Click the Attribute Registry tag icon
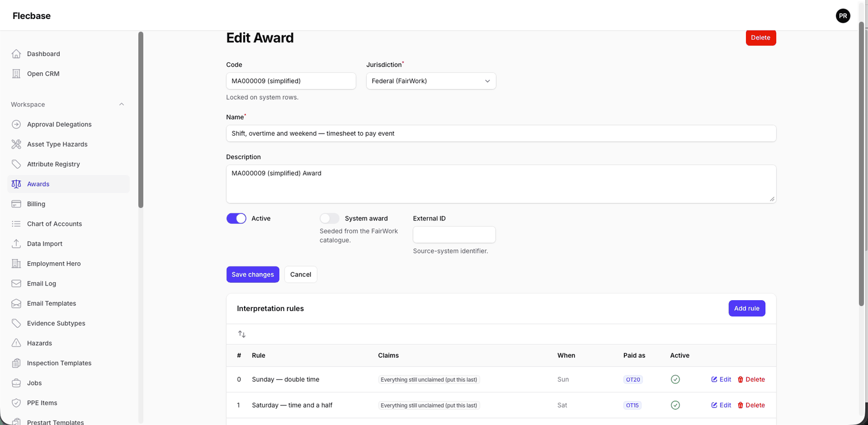The height and width of the screenshot is (425, 868). coord(16,164)
